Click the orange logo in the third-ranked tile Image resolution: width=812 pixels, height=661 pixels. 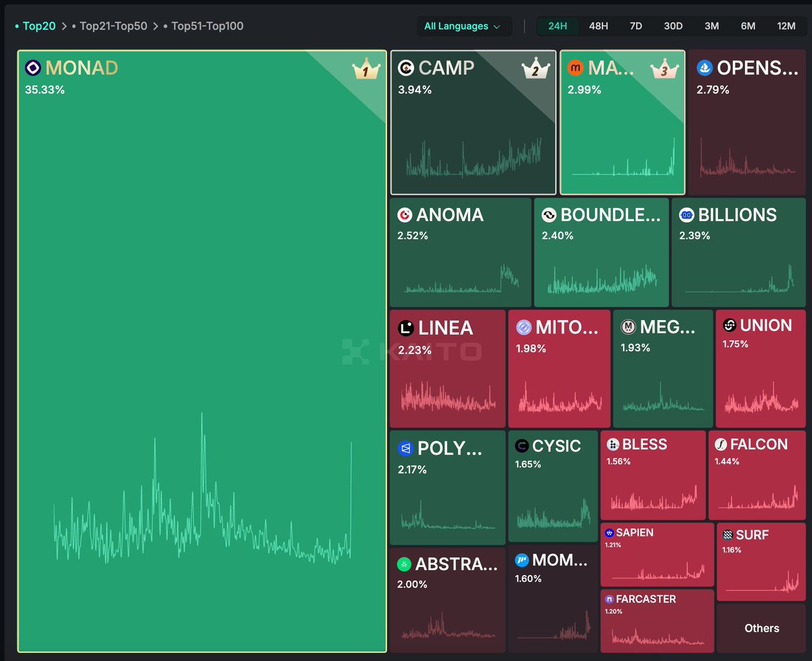pyautogui.click(x=575, y=68)
